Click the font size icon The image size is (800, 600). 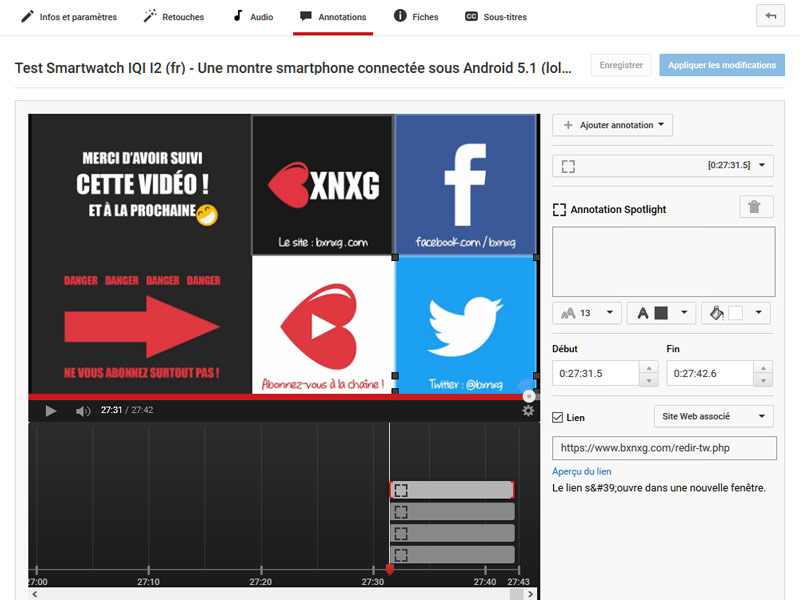point(568,313)
